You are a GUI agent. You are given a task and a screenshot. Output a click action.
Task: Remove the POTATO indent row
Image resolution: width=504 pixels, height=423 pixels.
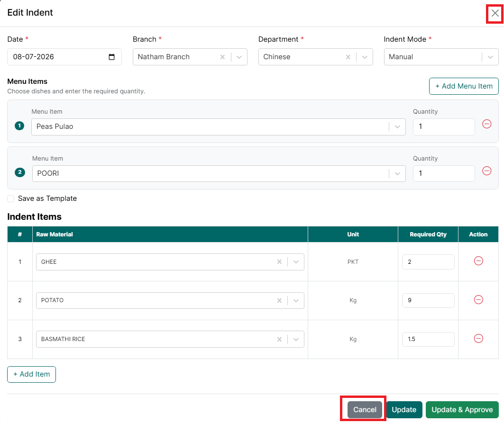tap(478, 300)
